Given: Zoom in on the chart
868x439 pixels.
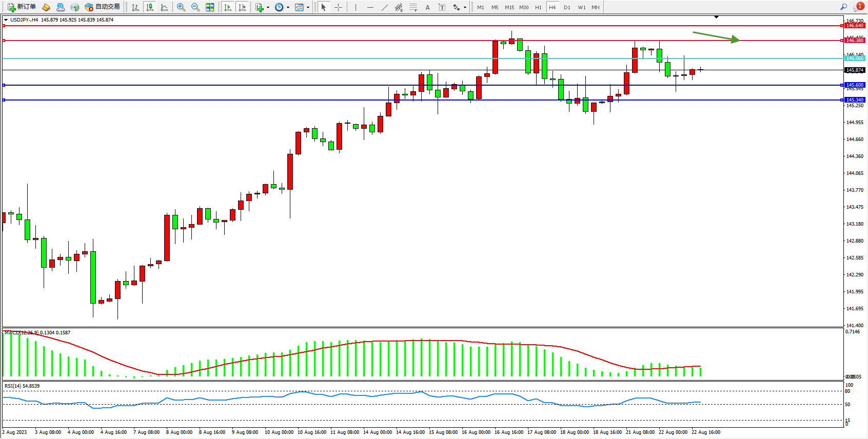Looking at the screenshot, I should (181, 7).
